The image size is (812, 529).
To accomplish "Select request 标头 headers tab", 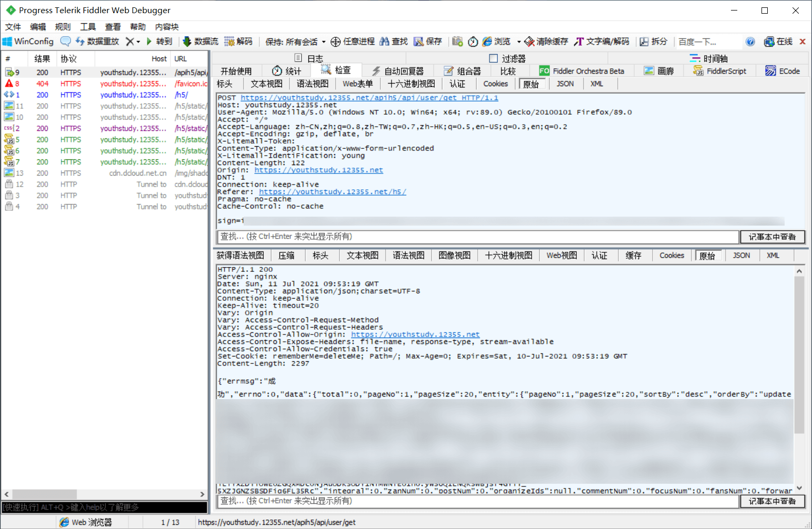I will click(x=225, y=84).
